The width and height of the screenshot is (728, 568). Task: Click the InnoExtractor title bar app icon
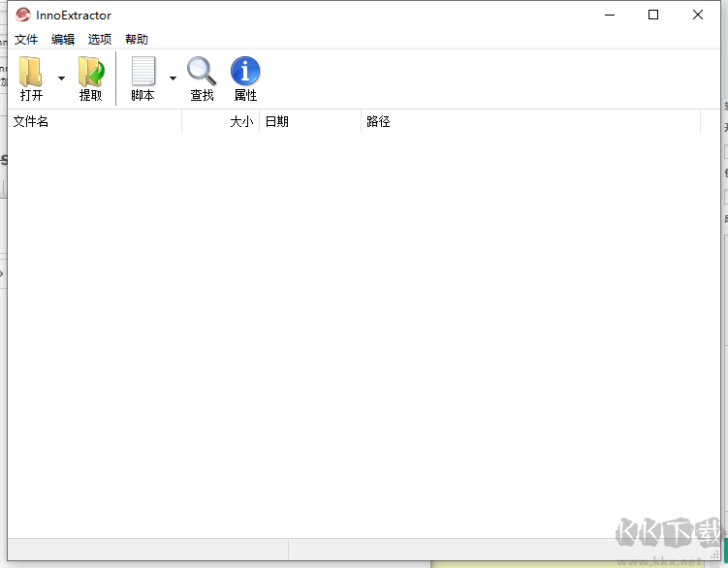pos(22,15)
